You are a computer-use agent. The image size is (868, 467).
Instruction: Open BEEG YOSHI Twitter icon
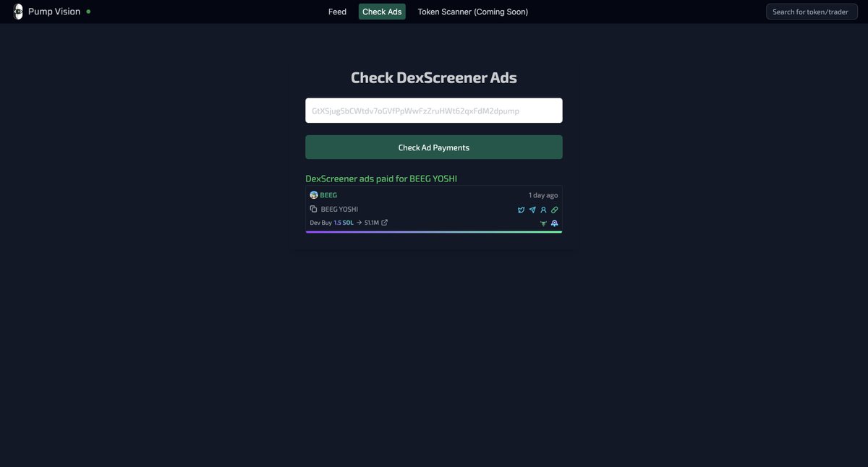[521, 210]
